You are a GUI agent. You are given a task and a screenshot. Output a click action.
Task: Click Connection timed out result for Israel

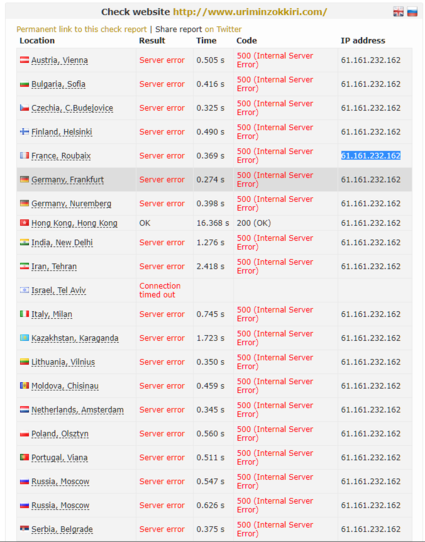pos(160,290)
